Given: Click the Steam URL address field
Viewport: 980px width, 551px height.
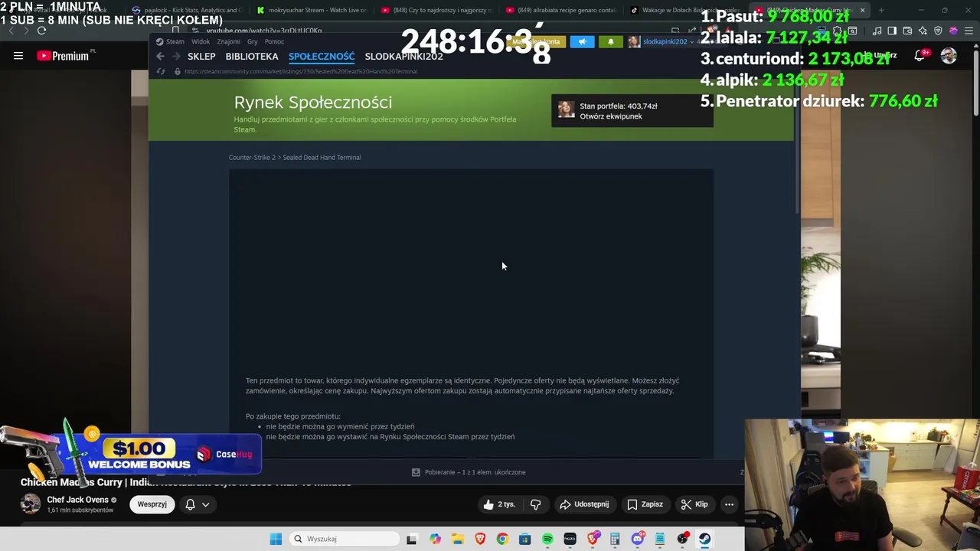Looking at the screenshot, I should pos(300,71).
